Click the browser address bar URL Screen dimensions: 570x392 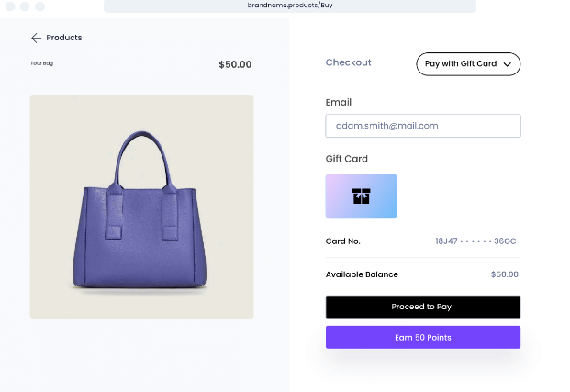[x=289, y=6]
